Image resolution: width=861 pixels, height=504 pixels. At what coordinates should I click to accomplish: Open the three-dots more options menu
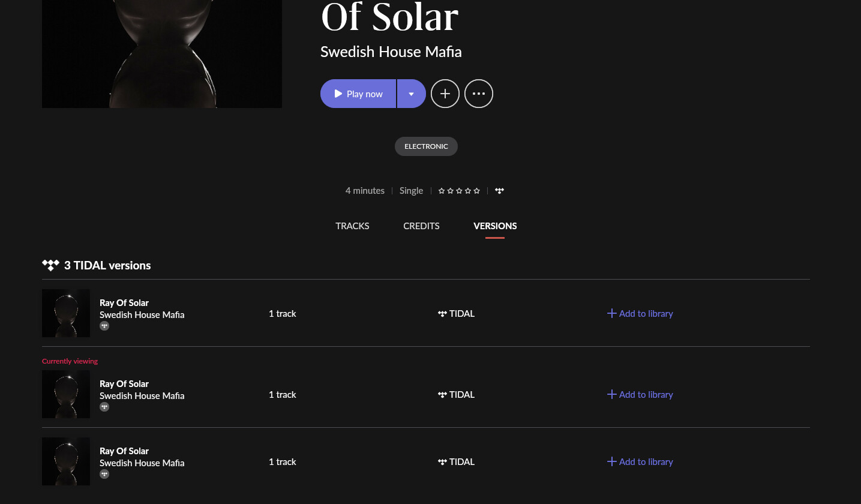(x=479, y=94)
